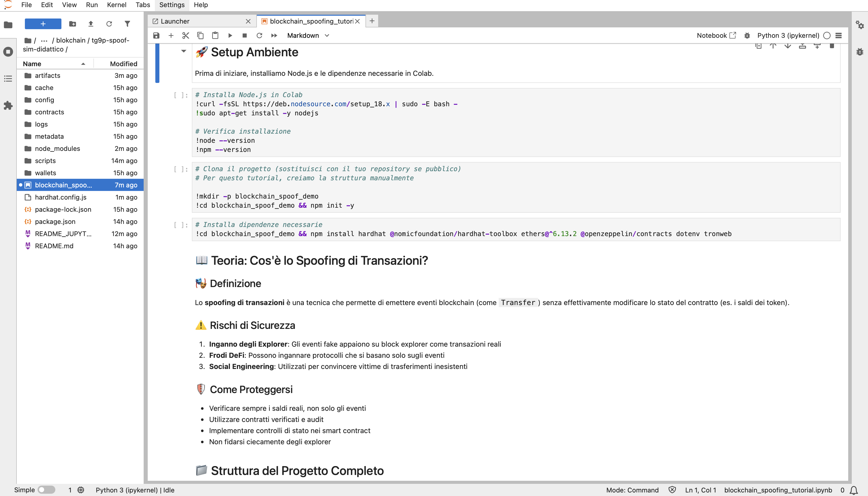Copy the selected cell
868x496 pixels.
point(201,36)
